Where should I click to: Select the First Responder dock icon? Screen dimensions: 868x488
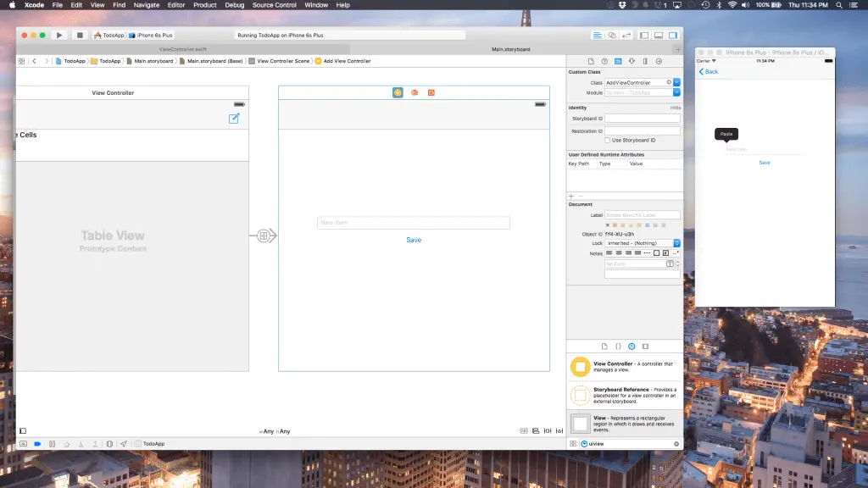click(415, 92)
